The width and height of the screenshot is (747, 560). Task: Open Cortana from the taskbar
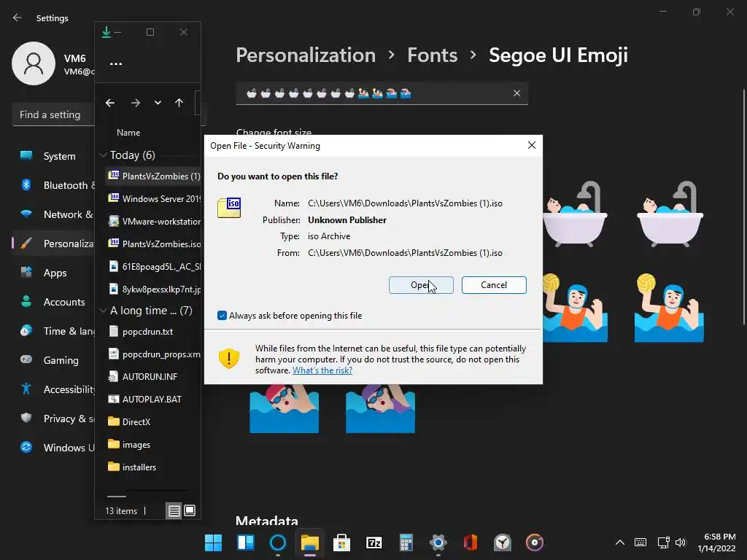(x=277, y=542)
